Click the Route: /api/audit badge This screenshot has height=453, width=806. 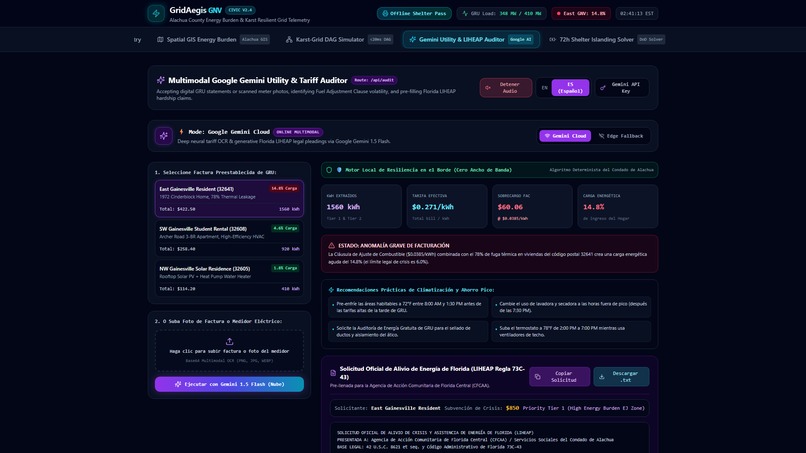point(374,80)
